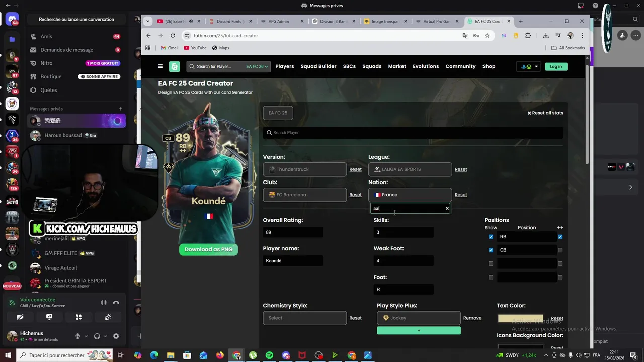The height and width of the screenshot is (362, 644).
Task: Go back in Chrome
Action: (x=148, y=36)
